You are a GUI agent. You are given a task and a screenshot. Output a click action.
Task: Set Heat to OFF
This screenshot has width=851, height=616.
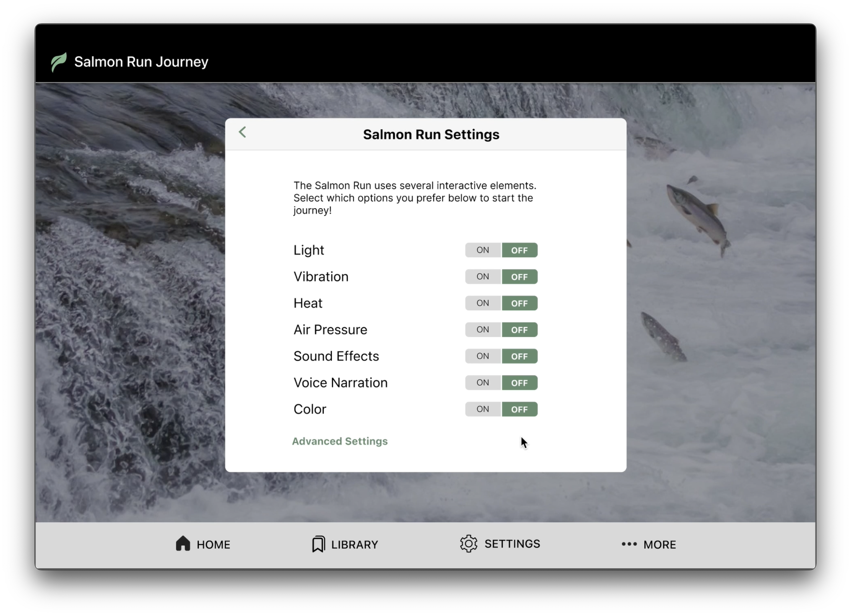520,303
